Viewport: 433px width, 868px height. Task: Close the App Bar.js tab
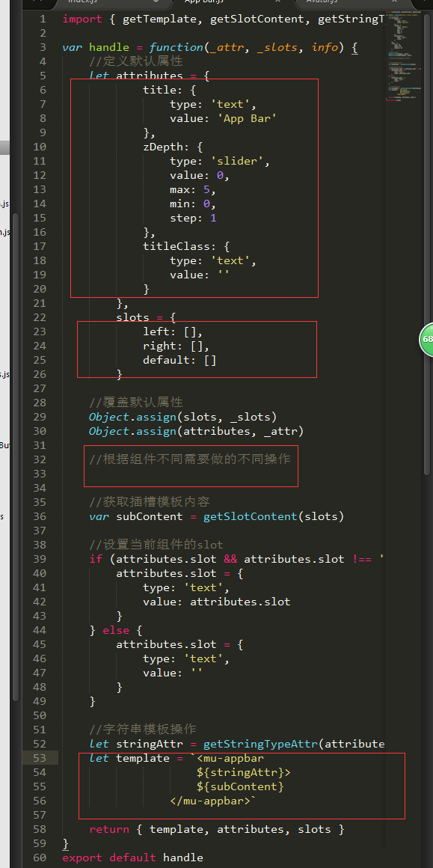[277, 2]
